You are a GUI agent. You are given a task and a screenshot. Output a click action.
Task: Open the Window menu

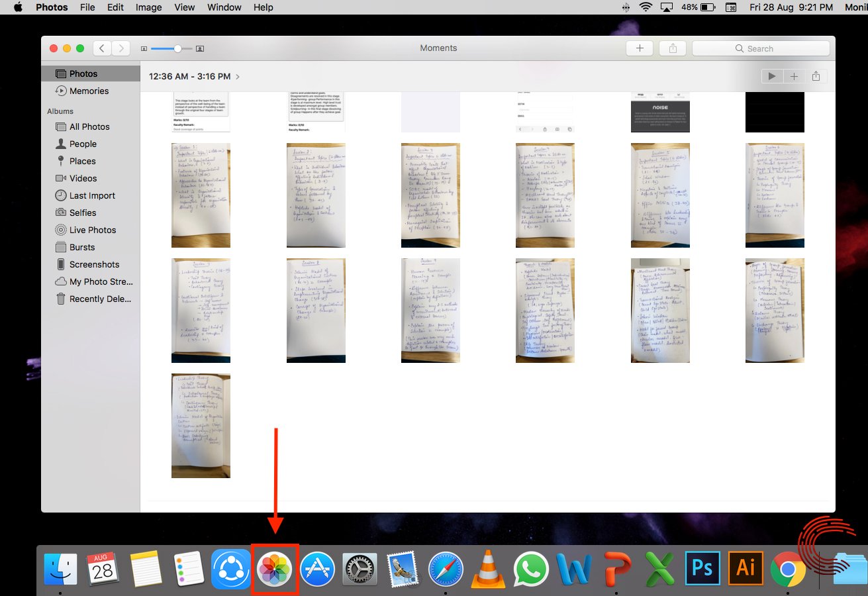[x=224, y=7]
